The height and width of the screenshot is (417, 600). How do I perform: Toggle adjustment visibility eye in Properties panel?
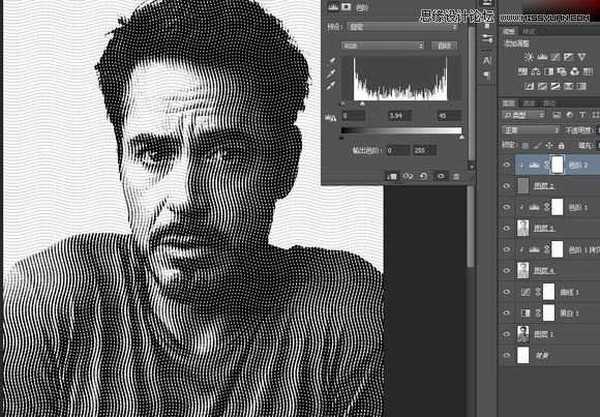[x=439, y=176]
